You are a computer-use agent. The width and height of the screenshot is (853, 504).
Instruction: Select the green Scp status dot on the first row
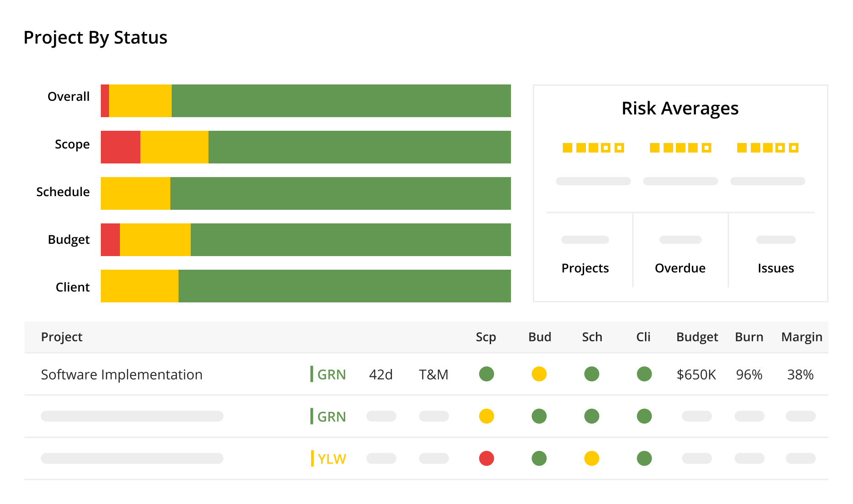point(486,374)
